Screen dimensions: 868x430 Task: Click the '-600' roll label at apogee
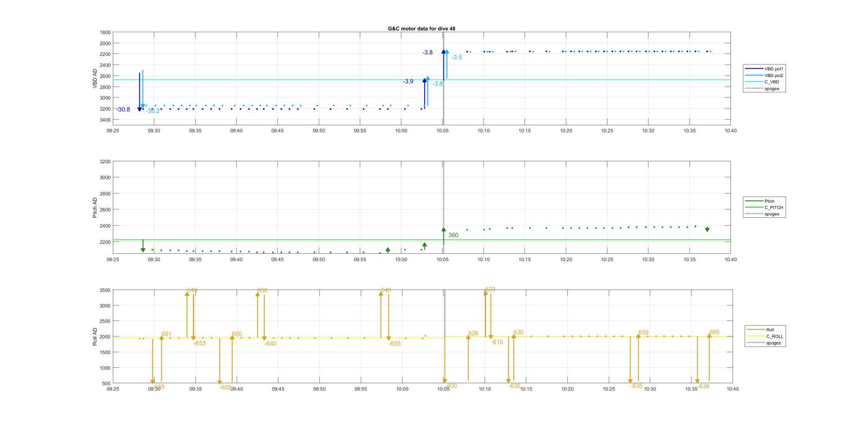451,386
